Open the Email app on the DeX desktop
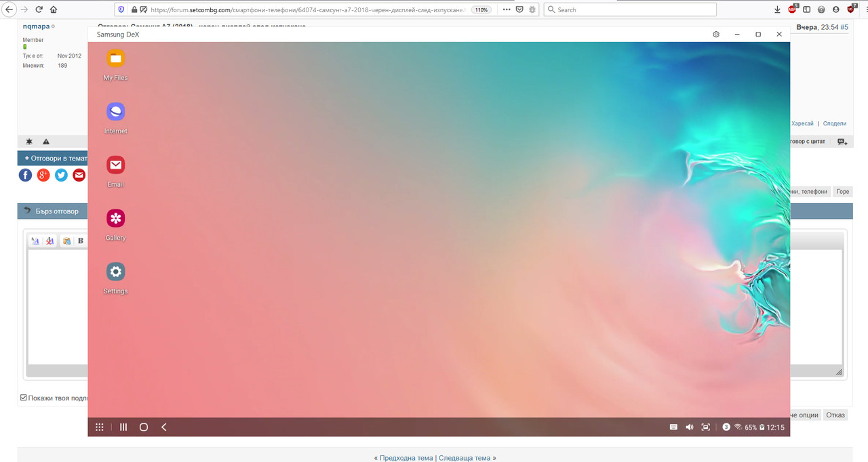Image resolution: width=868 pixels, height=462 pixels. pos(115,171)
